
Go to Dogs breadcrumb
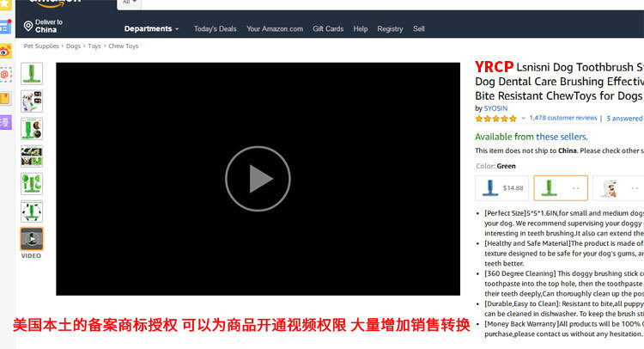click(74, 46)
